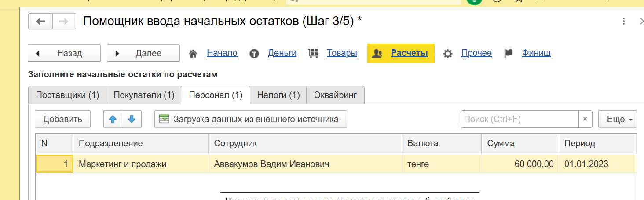This screenshot has height=200, width=644.
Task: Click into the Поиск search field
Action: [519, 119]
